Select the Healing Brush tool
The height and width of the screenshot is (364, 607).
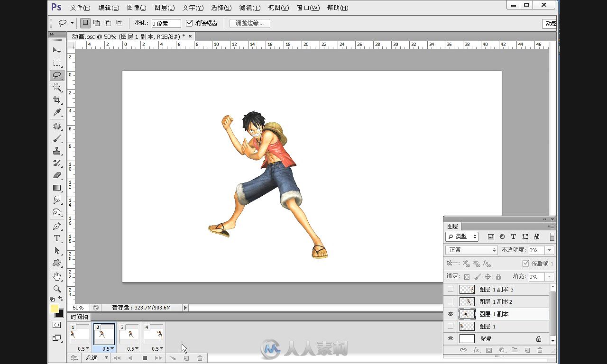click(57, 126)
